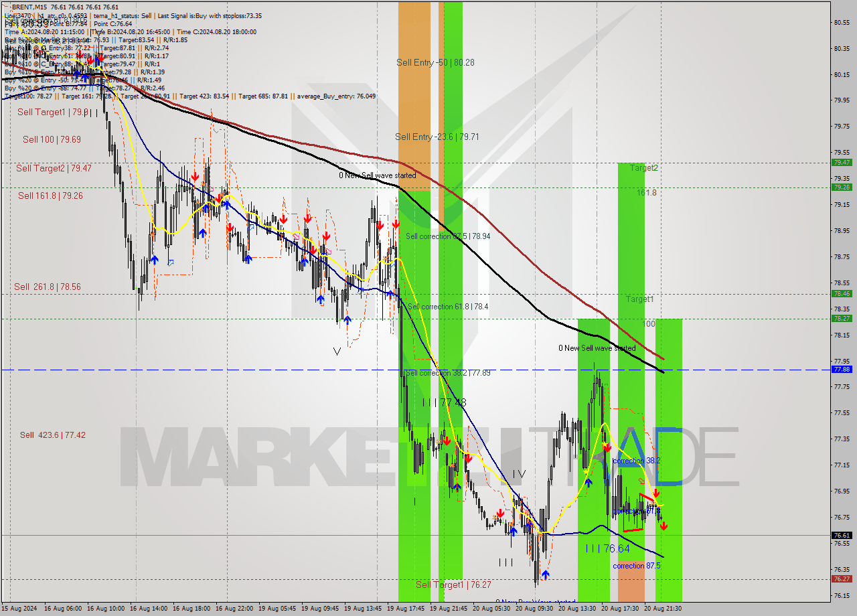The image size is (857, 616).
Task: Select the 'Sell 261.8 | 78.56' label
Action: pyautogui.click(x=48, y=287)
